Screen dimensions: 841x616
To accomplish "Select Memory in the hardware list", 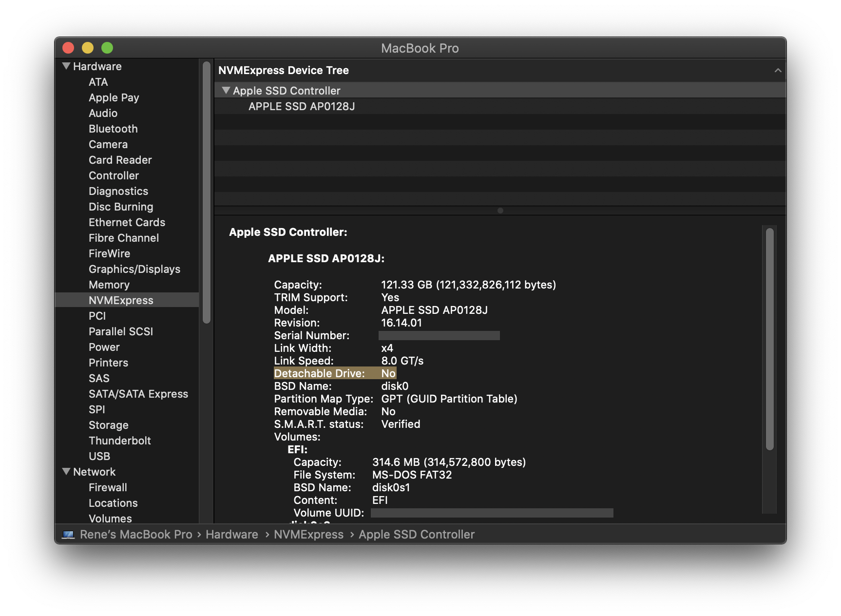I will click(x=109, y=285).
